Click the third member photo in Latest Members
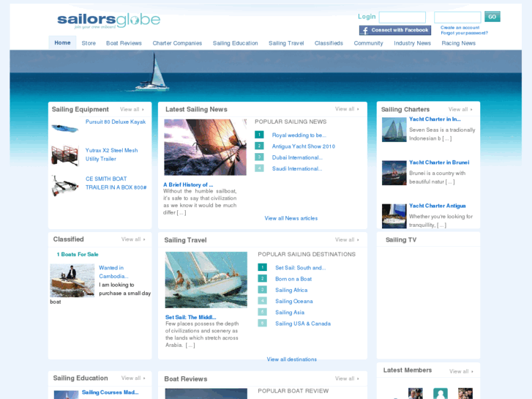The width and height of the screenshot is (532, 399). click(x=465, y=394)
